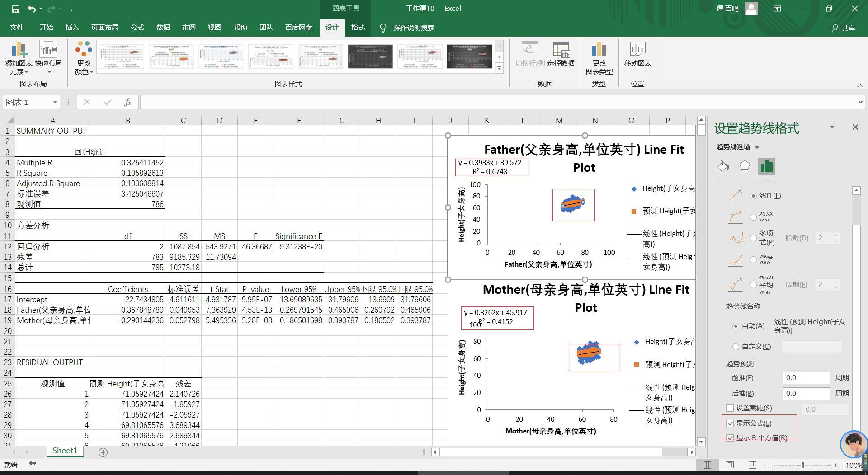Click the moving average trendline icon
This screenshot has height=475, width=868.
(735, 285)
